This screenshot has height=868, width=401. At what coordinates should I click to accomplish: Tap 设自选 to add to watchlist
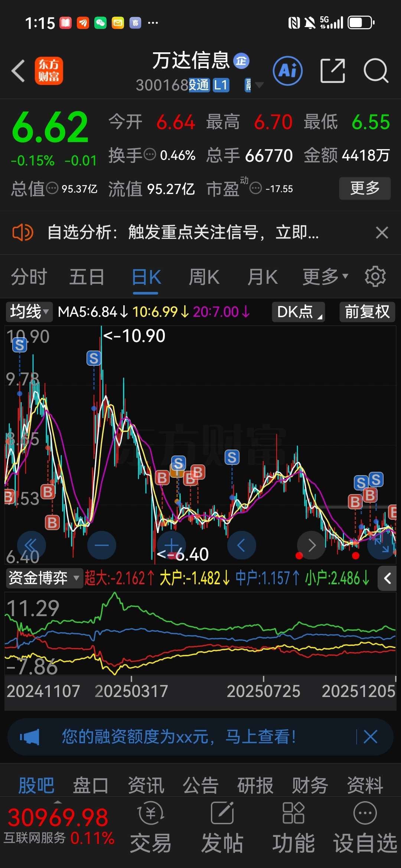click(x=365, y=828)
